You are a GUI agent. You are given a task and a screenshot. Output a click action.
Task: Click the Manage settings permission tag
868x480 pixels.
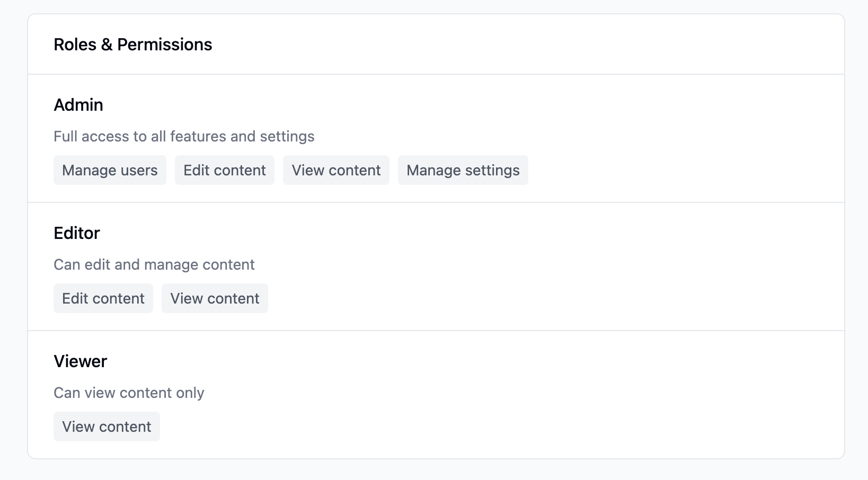click(x=463, y=170)
